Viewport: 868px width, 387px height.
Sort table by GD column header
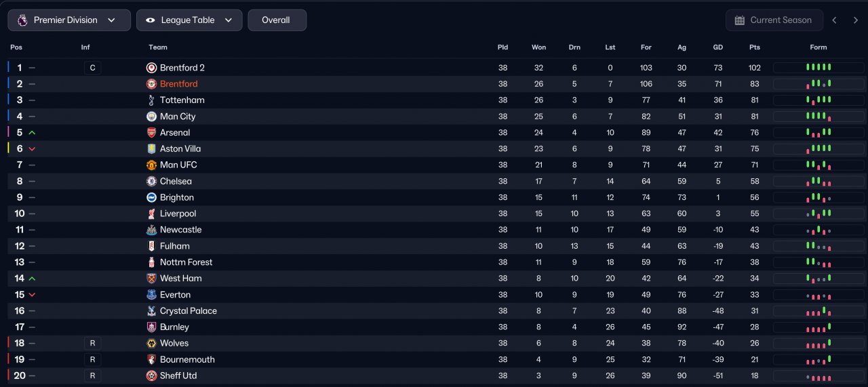[717, 47]
